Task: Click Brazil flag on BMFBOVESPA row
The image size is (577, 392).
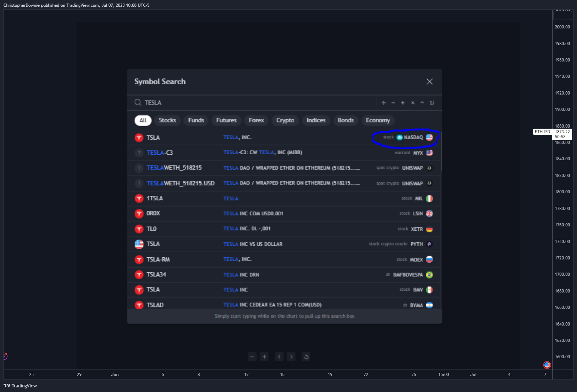Action: (429, 275)
